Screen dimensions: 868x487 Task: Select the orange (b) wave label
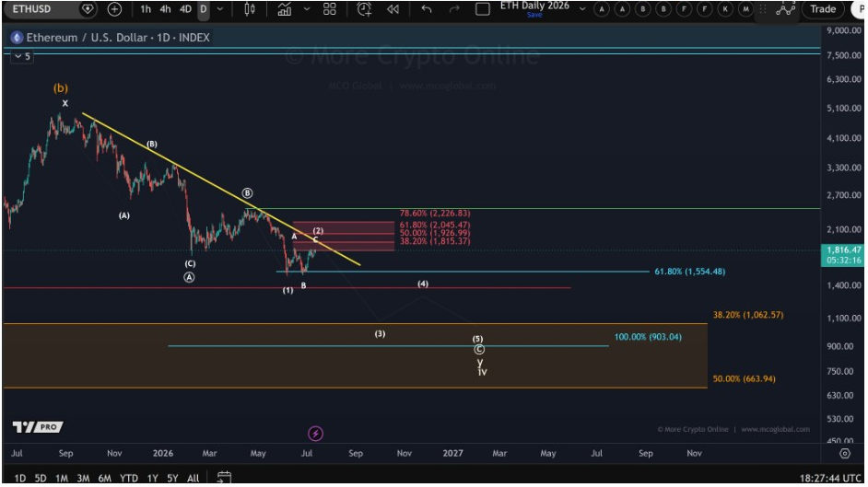tap(60, 87)
